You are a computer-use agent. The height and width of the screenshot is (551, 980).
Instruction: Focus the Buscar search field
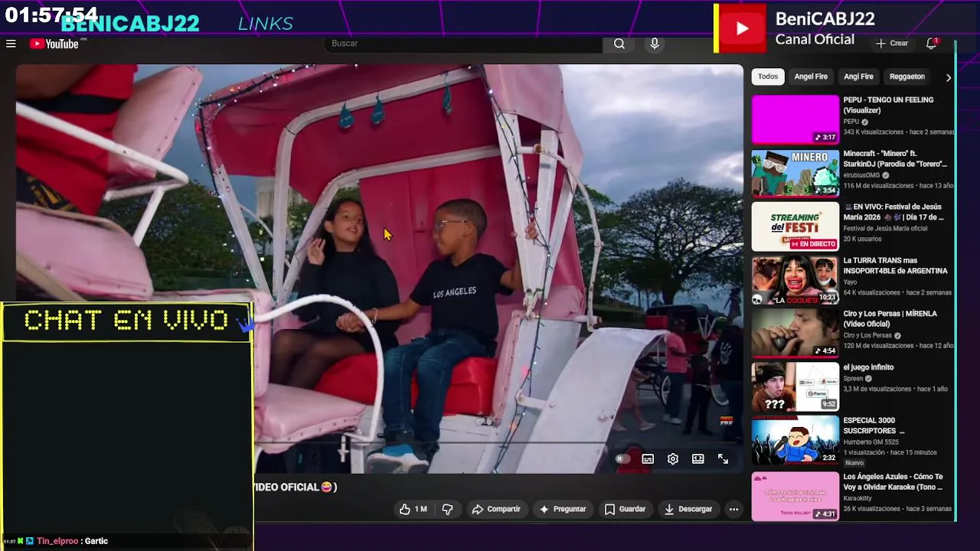[x=465, y=44]
